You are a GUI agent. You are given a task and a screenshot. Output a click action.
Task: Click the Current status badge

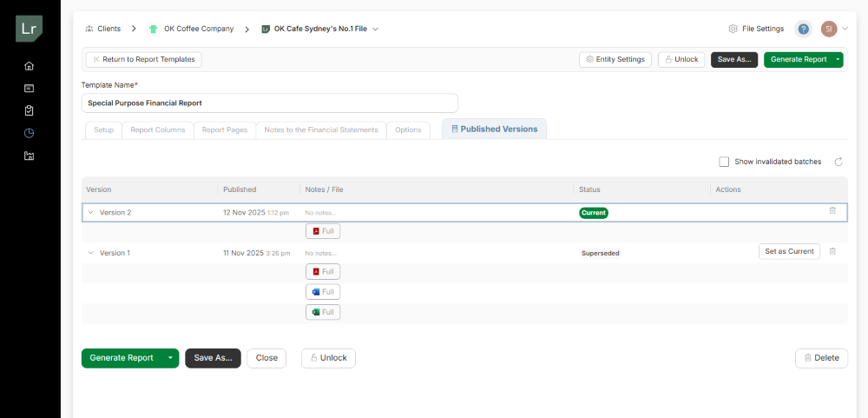coord(594,213)
